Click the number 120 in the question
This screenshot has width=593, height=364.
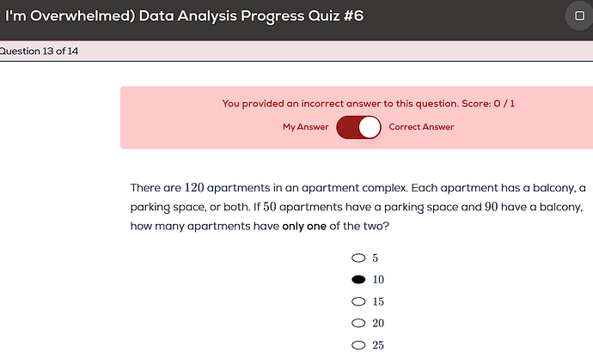pos(194,188)
